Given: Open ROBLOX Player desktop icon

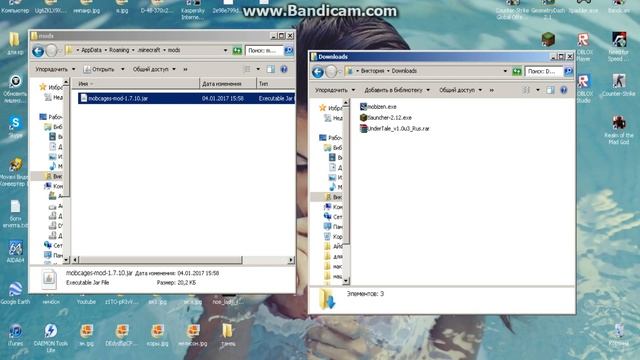Looking at the screenshot, I should [584, 46].
